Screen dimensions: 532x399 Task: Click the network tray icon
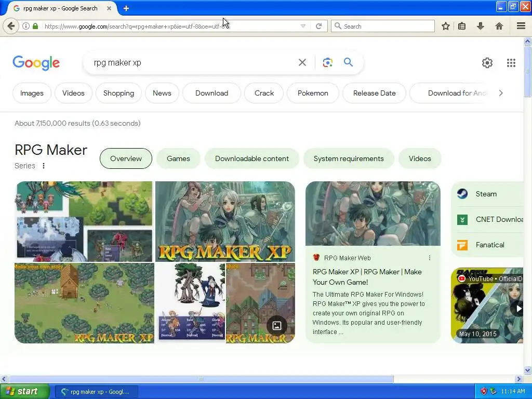point(494,392)
